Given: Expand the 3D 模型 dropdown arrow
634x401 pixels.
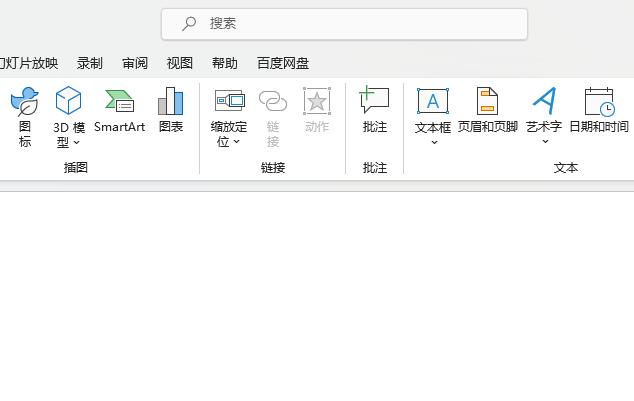Looking at the screenshot, I should pos(76,142).
